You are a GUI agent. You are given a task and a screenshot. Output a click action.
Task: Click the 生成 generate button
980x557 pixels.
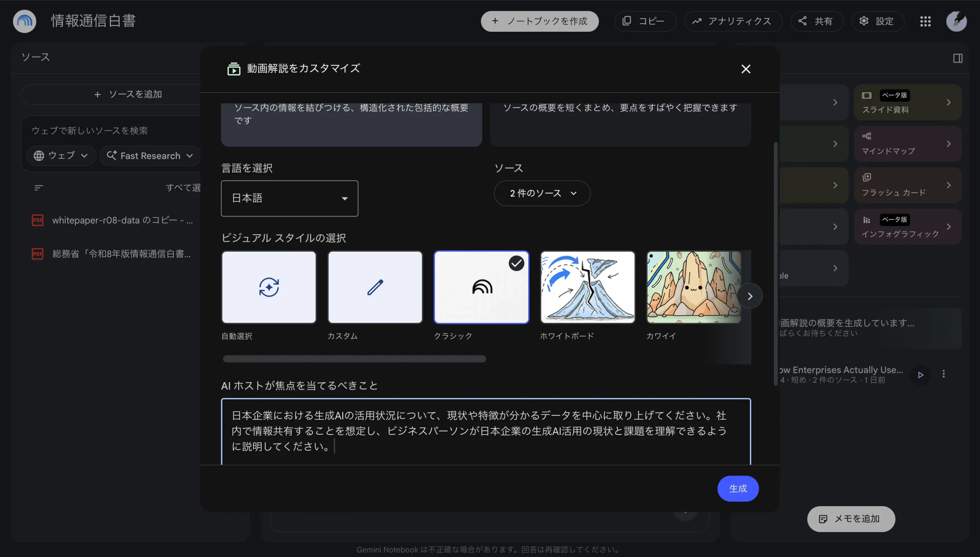point(738,489)
